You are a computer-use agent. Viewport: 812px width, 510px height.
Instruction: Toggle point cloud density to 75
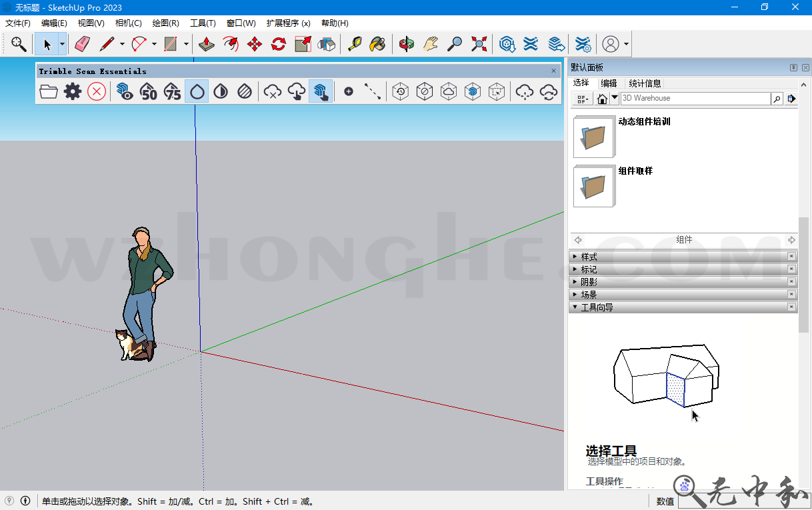point(172,91)
